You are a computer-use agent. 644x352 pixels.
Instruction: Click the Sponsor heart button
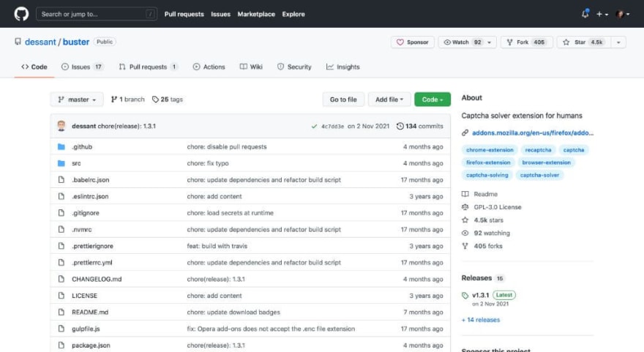click(x=412, y=42)
